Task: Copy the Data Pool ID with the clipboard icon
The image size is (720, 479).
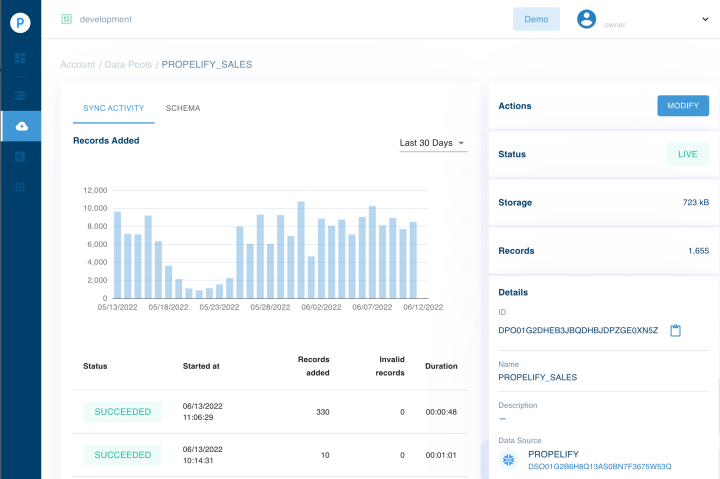Action: click(675, 330)
